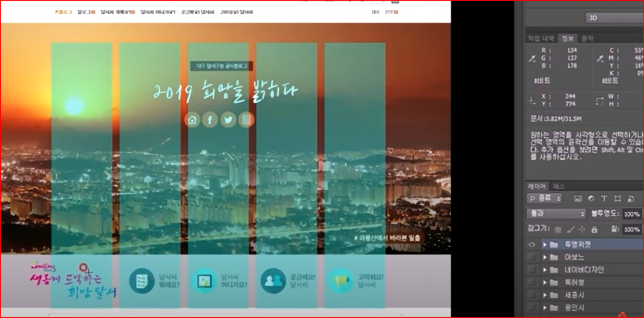Viewport: 644px width, 318px height.
Task: Click the megaphone circle icon in bottom bar
Action: point(341,281)
